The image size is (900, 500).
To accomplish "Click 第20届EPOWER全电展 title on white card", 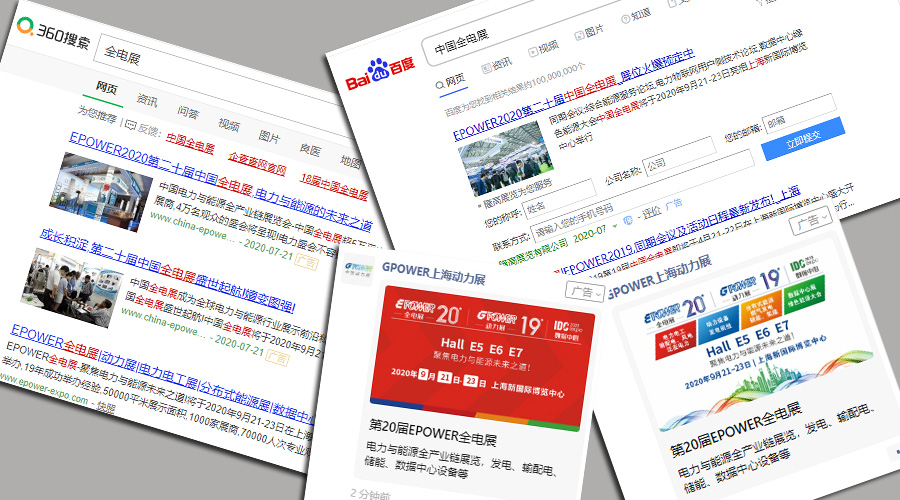I will point(736,430).
